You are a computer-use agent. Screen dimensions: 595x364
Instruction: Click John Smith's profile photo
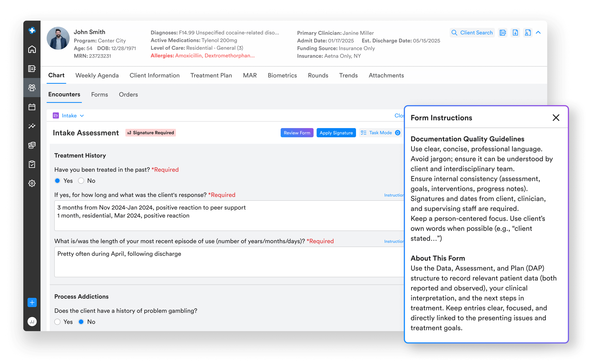pyautogui.click(x=58, y=38)
